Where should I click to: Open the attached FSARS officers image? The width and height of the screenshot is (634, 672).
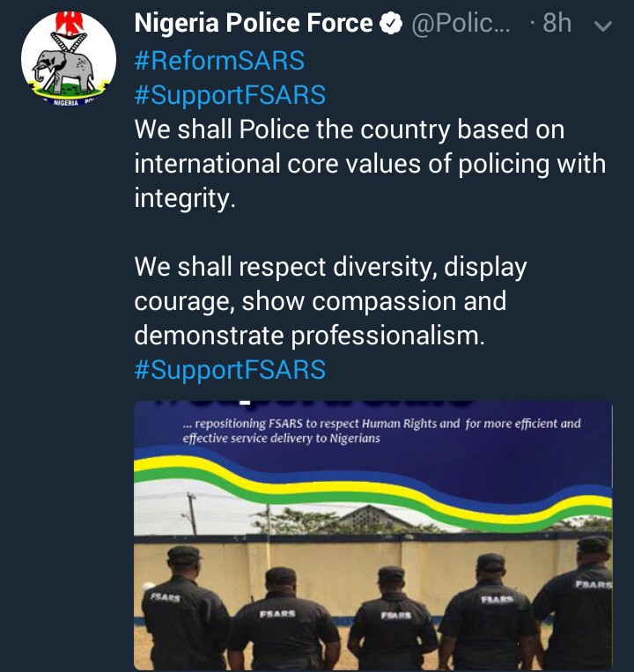pos(372,535)
